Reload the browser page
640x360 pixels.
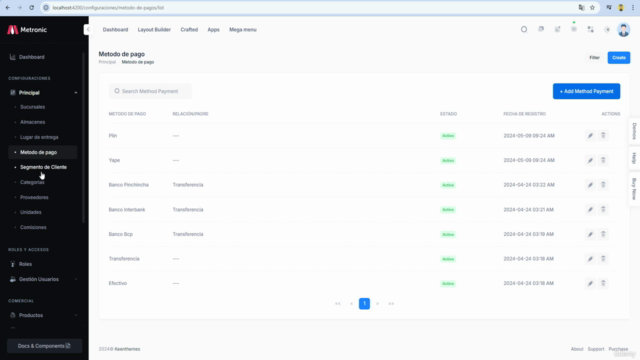pyautogui.click(x=31, y=8)
